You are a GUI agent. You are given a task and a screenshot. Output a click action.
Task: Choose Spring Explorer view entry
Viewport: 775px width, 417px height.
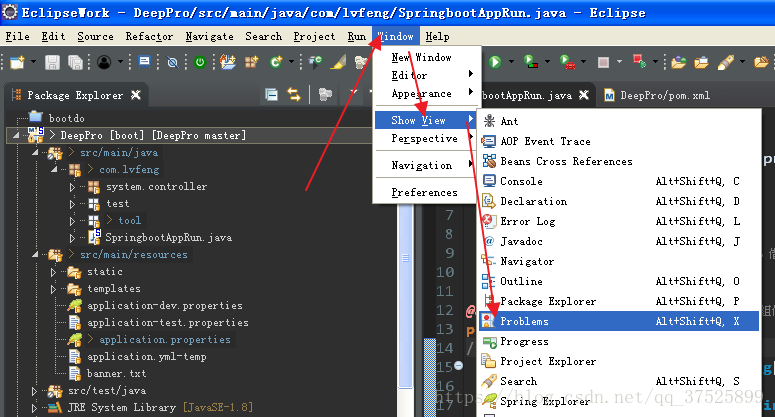coord(619,401)
